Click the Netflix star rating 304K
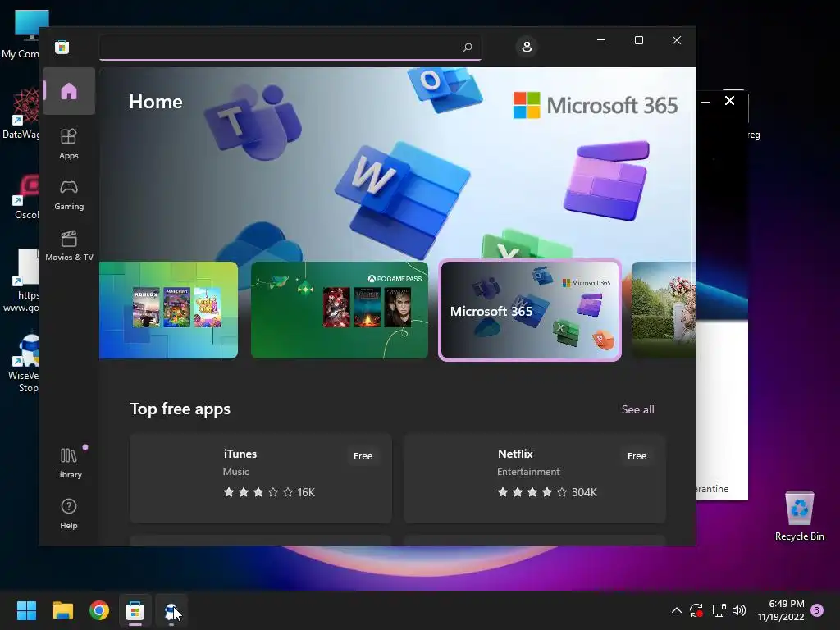 (x=547, y=492)
